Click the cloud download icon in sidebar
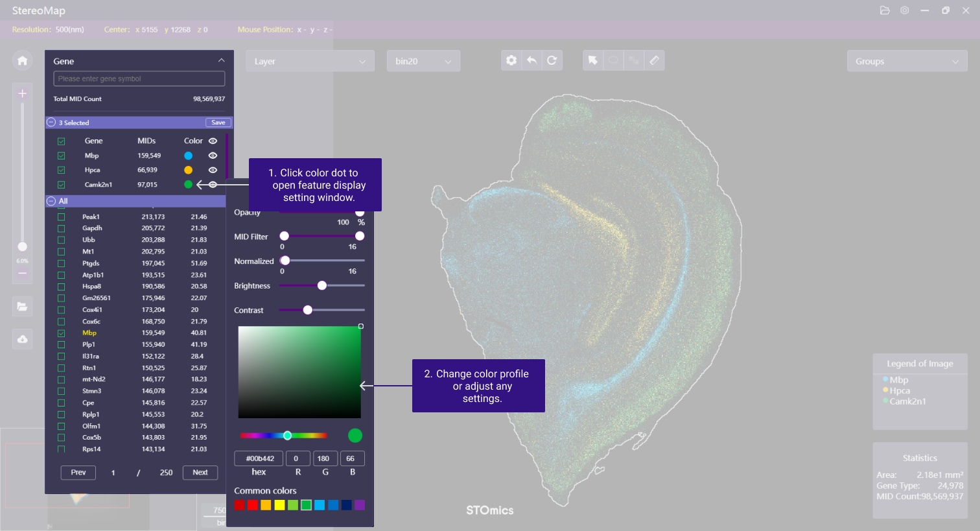Image resolution: width=980 pixels, height=531 pixels. pyautogui.click(x=22, y=339)
